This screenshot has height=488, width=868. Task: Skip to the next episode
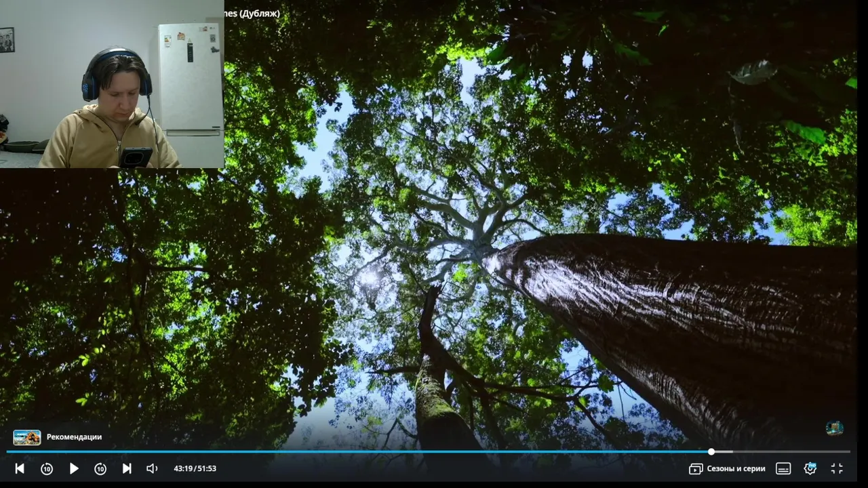[127, 468]
